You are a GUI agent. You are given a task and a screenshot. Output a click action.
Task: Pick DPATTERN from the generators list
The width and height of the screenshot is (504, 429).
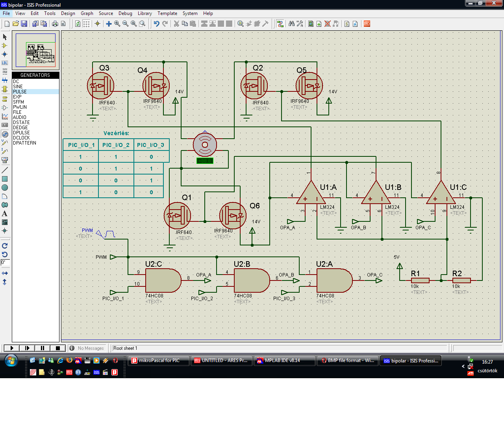24,143
